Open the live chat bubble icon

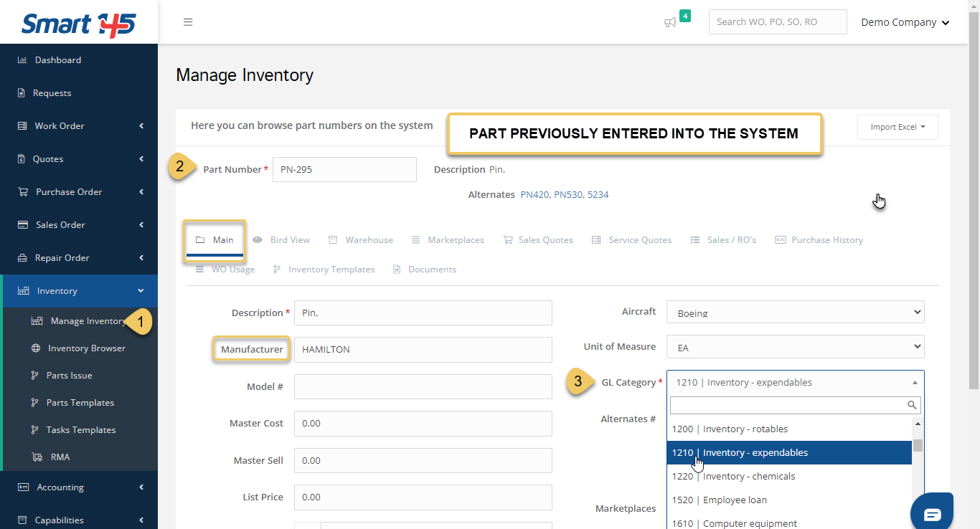[932, 514]
